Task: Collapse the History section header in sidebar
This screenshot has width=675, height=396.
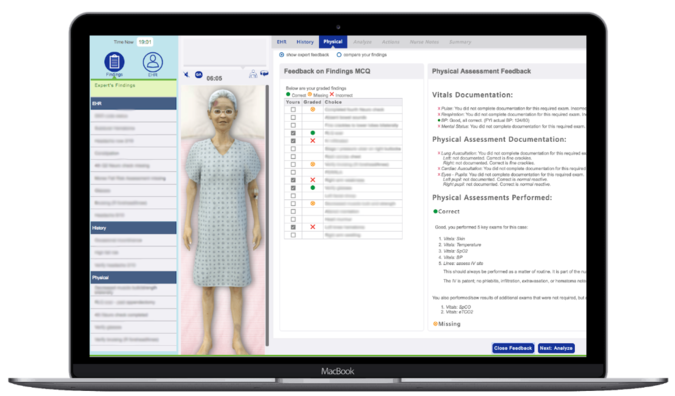Action: click(133, 228)
